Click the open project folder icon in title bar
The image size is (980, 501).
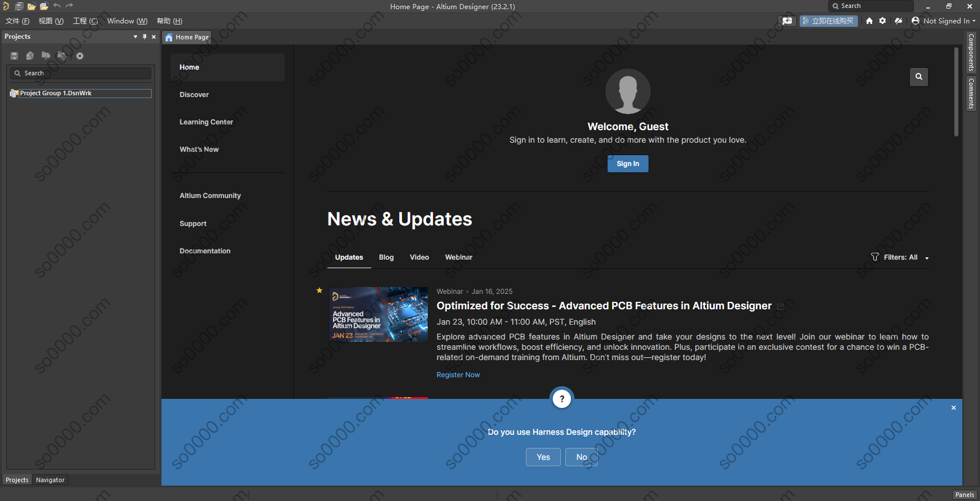[x=44, y=6]
